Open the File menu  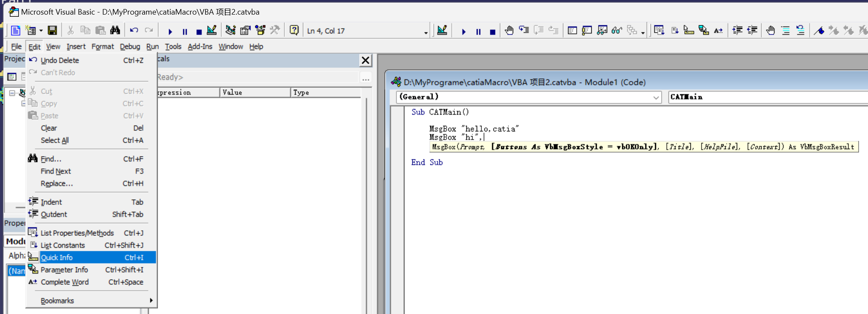tap(16, 46)
